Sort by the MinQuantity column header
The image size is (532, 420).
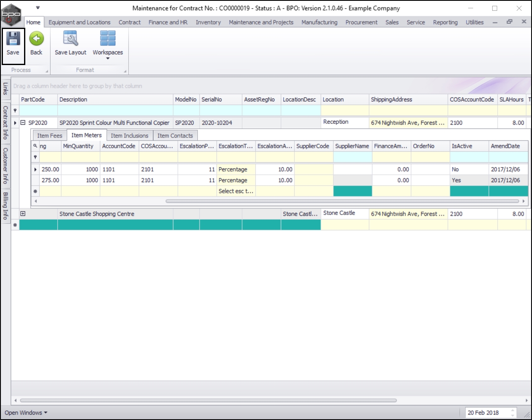[80, 146]
